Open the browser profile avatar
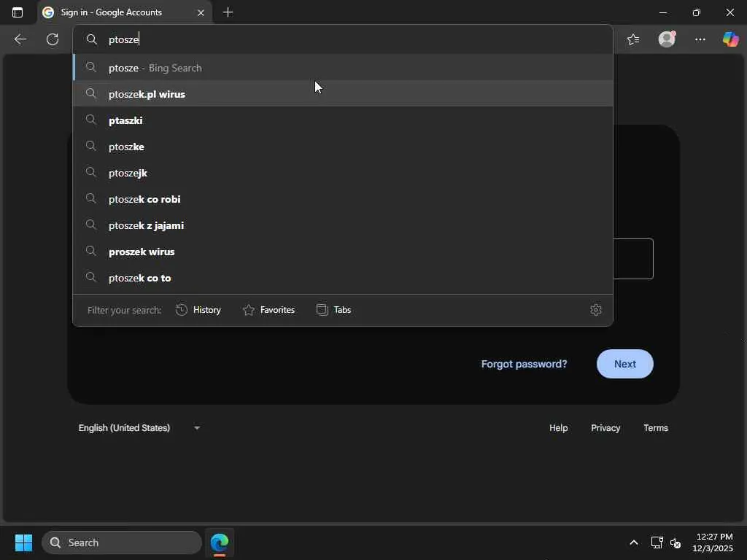This screenshot has width=747, height=560. 667,39
